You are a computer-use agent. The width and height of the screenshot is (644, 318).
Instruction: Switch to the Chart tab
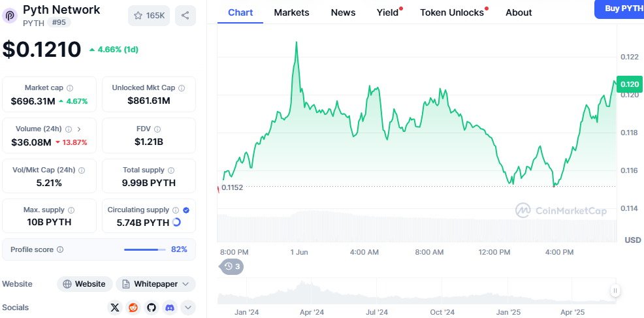pyautogui.click(x=240, y=13)
